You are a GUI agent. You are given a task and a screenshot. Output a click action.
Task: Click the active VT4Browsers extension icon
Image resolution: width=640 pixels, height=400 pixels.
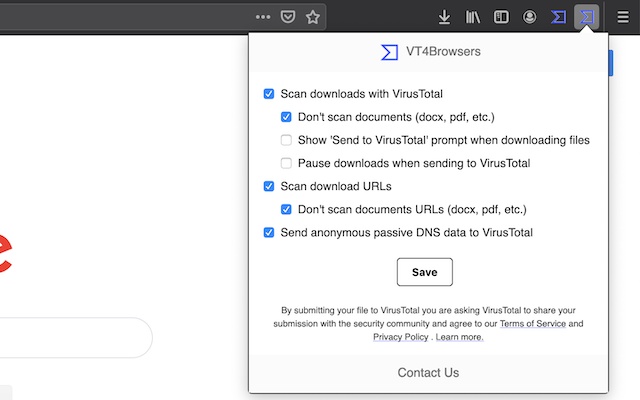pos(587,17)
